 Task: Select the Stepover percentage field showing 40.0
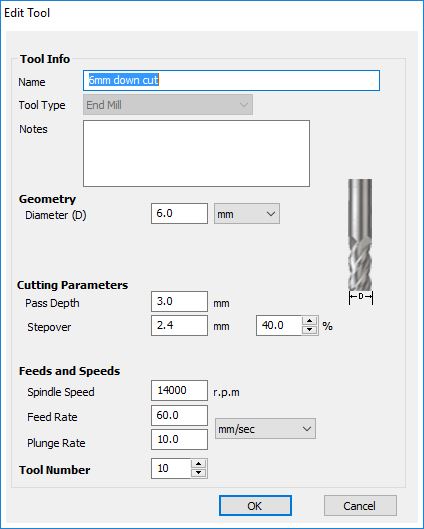click(x=279, y=325)
